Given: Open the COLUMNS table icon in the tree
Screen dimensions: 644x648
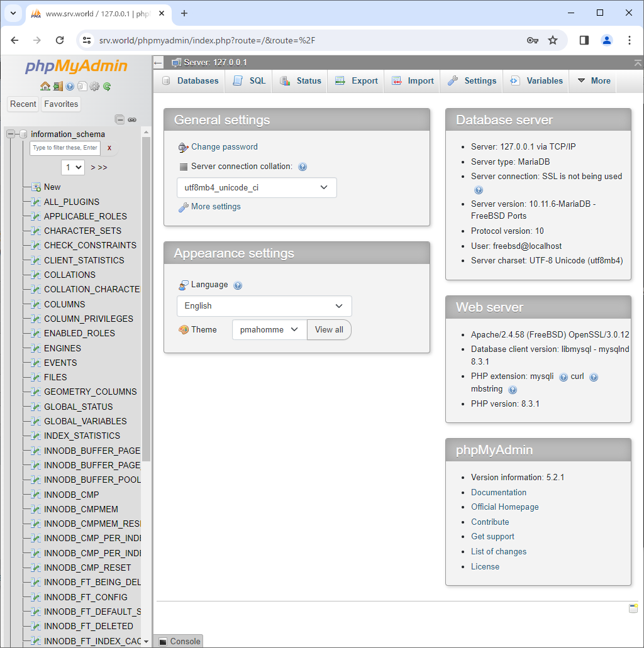Looking at the screenshot, I should pos(35,304).
